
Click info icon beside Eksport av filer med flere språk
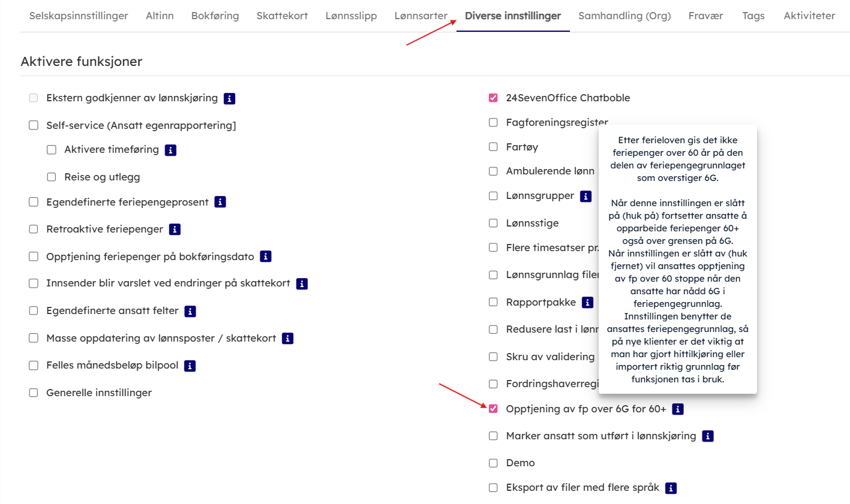click(671, 488)
